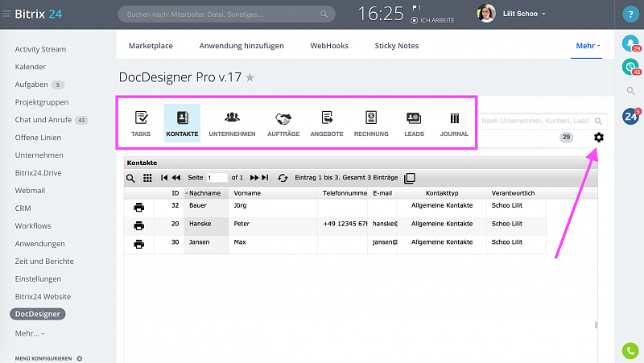This screenshot has width=644, height=363.
Task: Focus the Unternehmen, Kontakt, Lead search box
Action: (x=541, y=121)
